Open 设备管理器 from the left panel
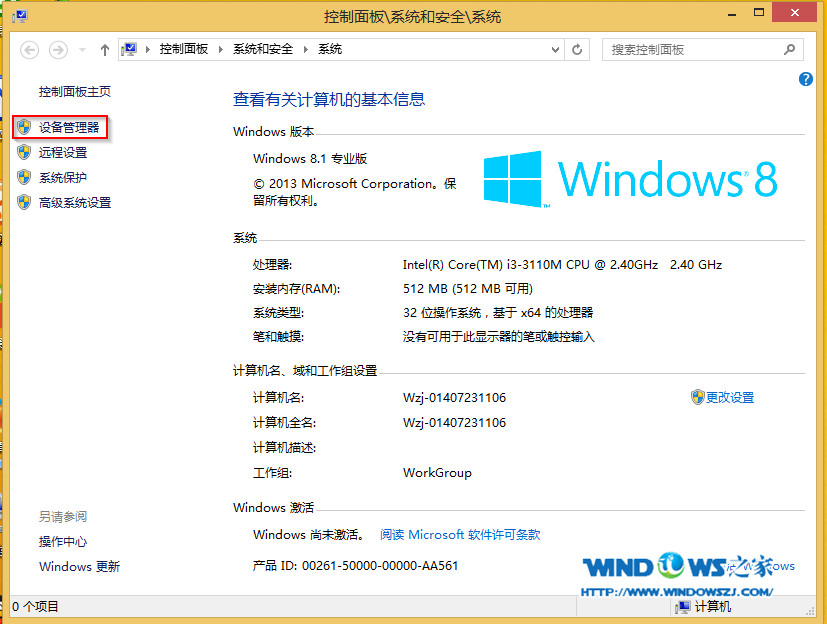Image resolution: width=827 pixels, height=624 pixels. point(69,127)
